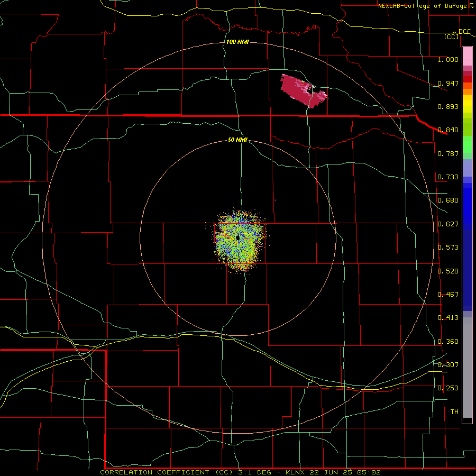Click the 0.573 color scale value
476x476 pixels.
(x=448, y=248)
